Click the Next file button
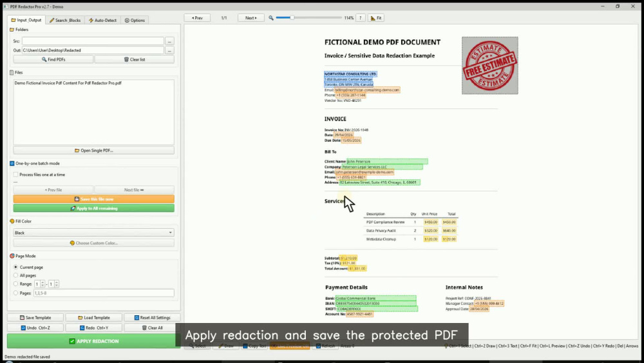Screen dimensions: 644x363 pos(135,190)
